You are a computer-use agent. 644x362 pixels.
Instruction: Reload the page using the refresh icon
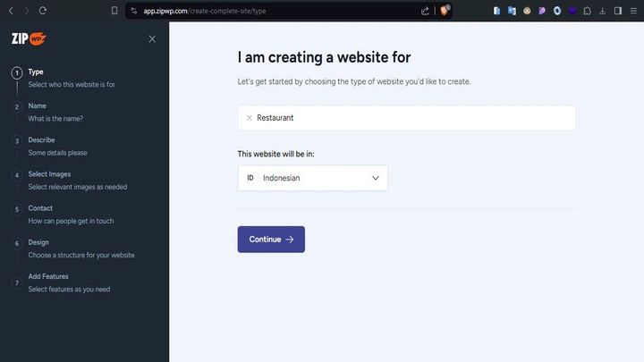point(43,11)
